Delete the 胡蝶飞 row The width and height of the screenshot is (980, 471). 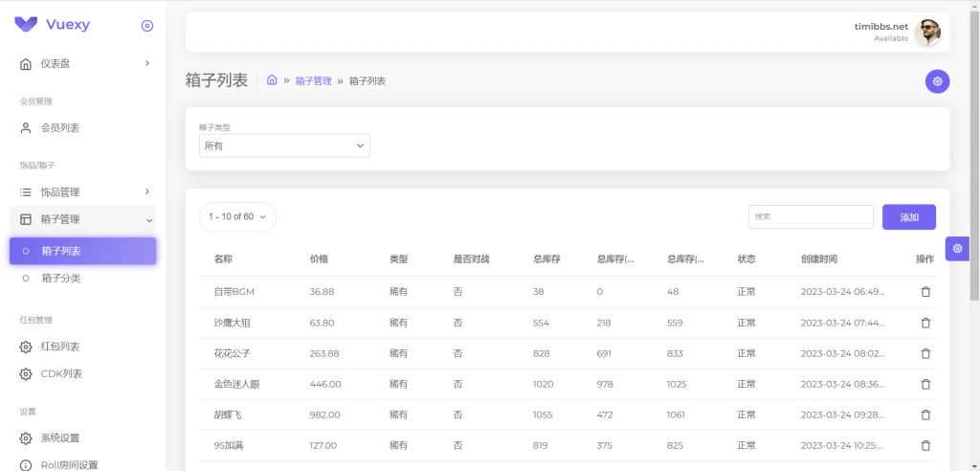click(925, 415)
